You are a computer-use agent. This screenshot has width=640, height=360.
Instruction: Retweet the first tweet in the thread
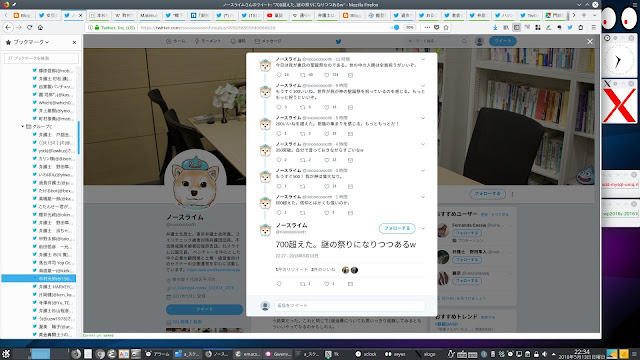click(303, 75)
